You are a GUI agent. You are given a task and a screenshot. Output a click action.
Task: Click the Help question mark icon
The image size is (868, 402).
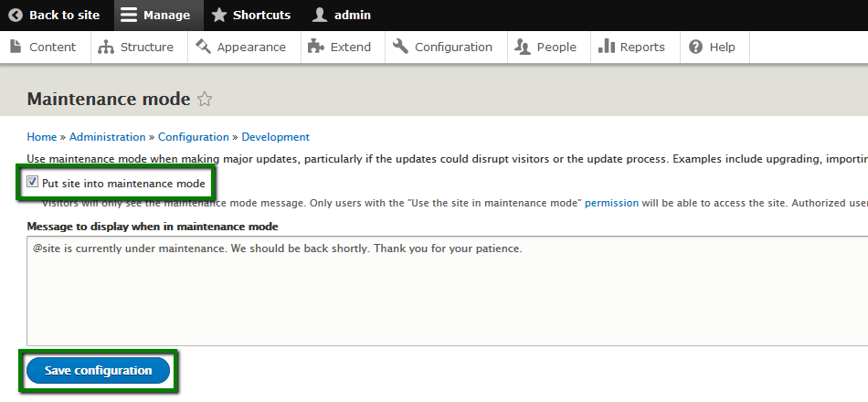click(x=696, y=48)
